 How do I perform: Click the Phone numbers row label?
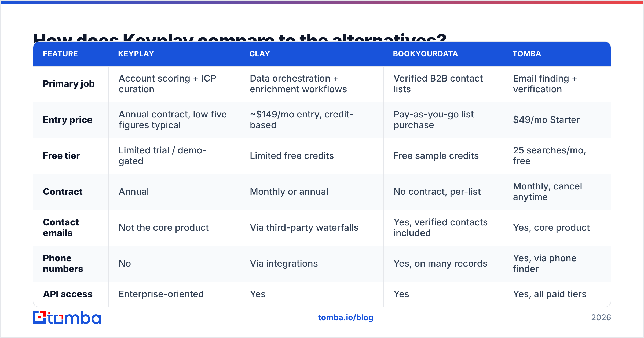(x=63, y=263)
